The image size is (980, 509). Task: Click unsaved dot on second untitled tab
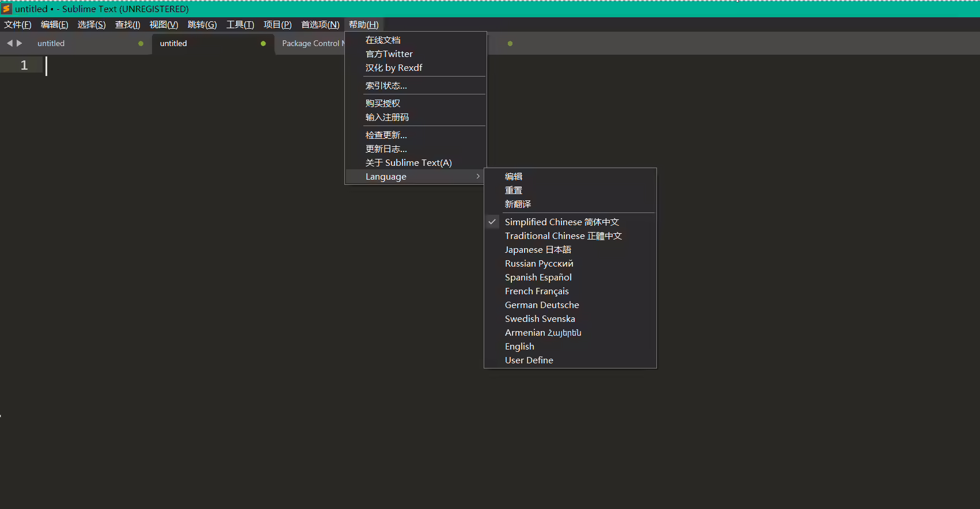263,44
